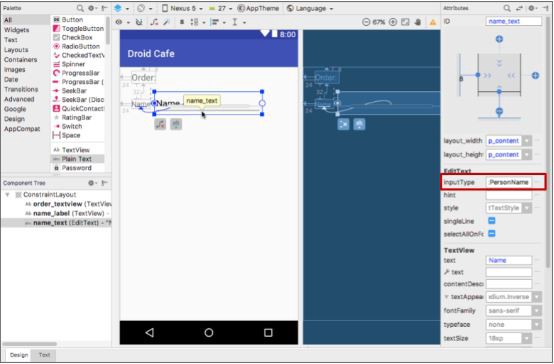
Task: Open the Align options icon
Action: tap(217, 22)
